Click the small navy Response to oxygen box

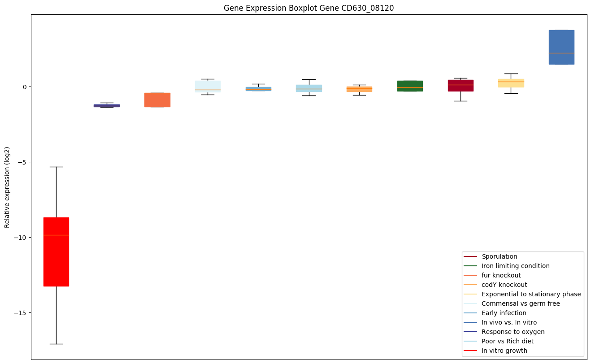[x=107, y=106]
